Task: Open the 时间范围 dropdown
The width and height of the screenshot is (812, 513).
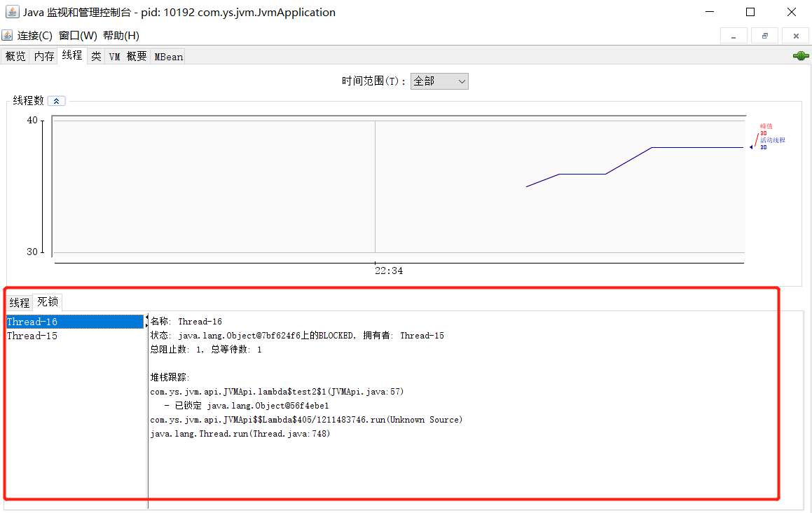Action: [439, 81]
